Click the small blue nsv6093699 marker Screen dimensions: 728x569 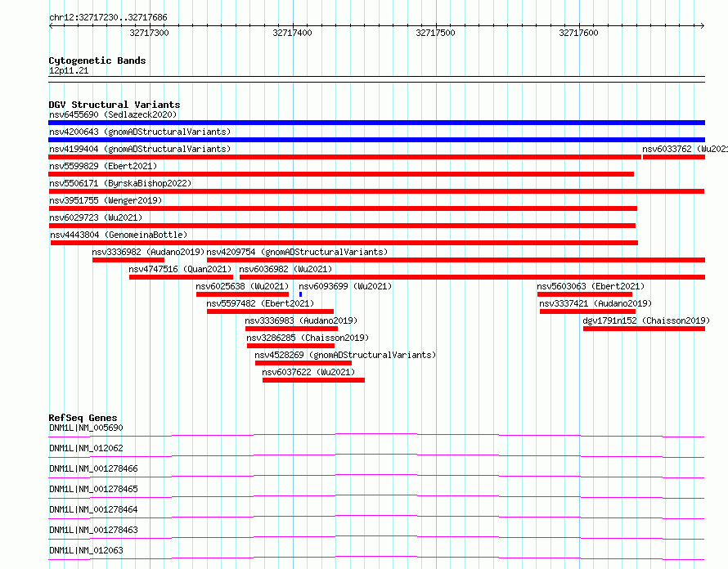pos(301,294)
